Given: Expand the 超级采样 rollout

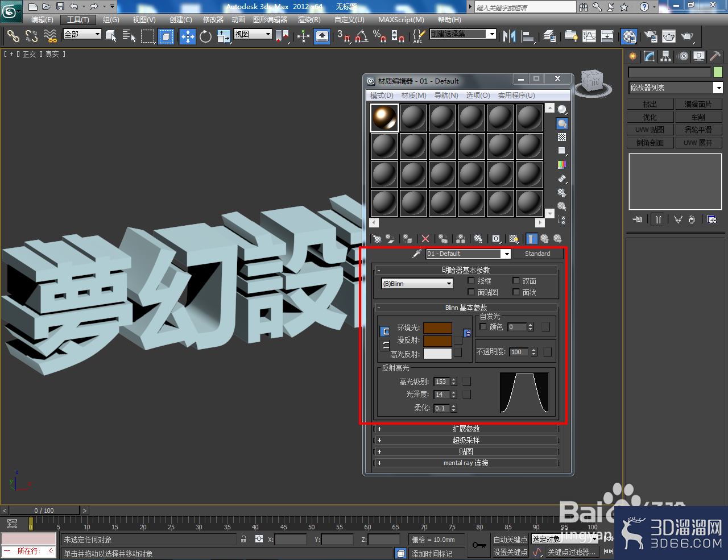Looking at the screenshot, I should pos(466,440).
